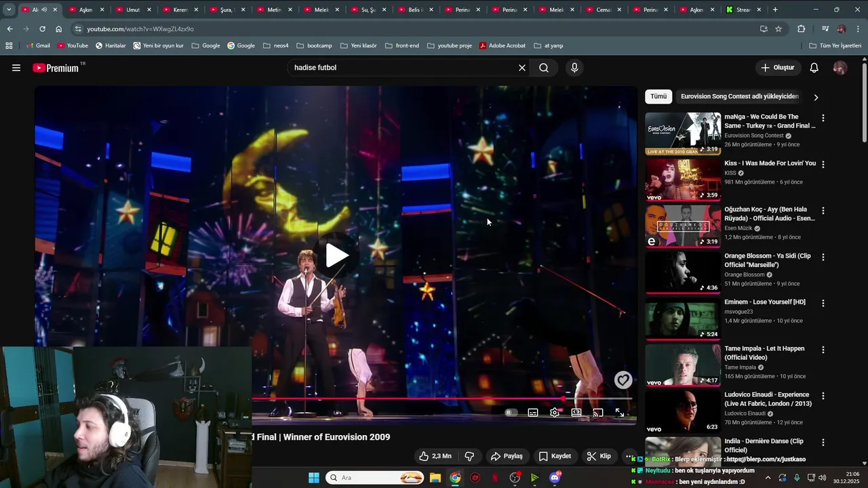868x488 pixels.
Task: Go back in browser history
Action: click(9, 29)
